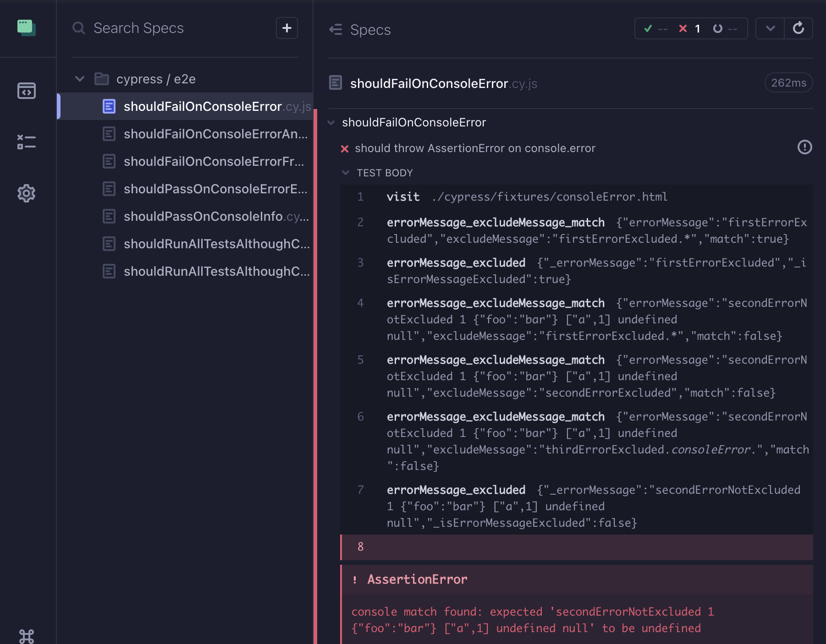Image resolution: width=826 pixels, height=644 pixels.
Task: Click shouldFailOnConsoleError.cy.js header link
Action: (443, 83)
